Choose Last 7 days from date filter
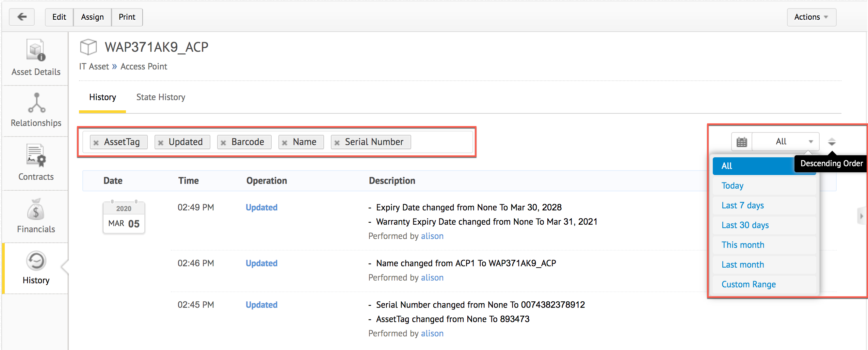Viewport: 868px width, 350px height. 742,205
